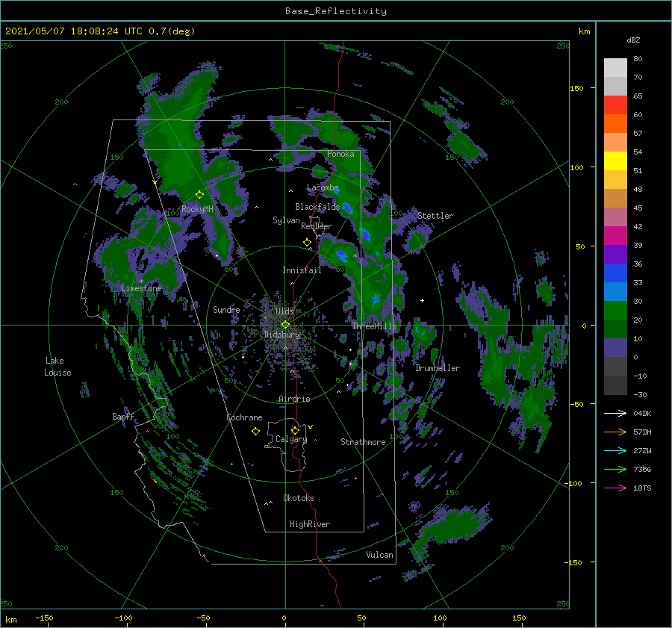This screenshot has height=628, width=672.
Task: Click the Lake Louise label
Action: click(x=57, y=367)
